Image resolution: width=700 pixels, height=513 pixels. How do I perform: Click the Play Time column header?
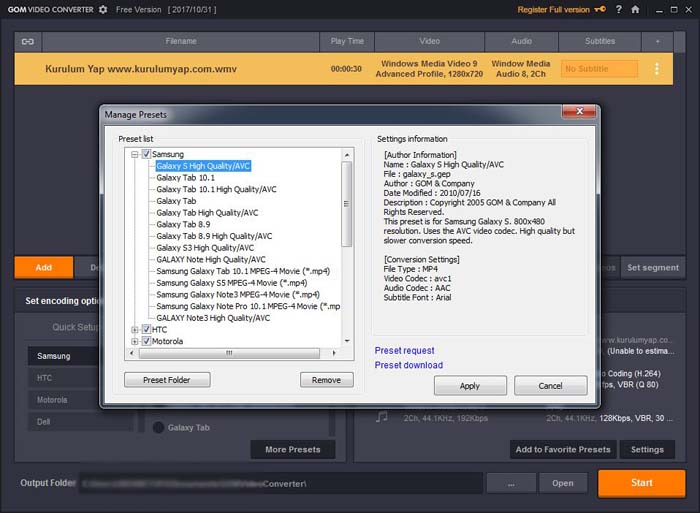click(x=347, y=42)
